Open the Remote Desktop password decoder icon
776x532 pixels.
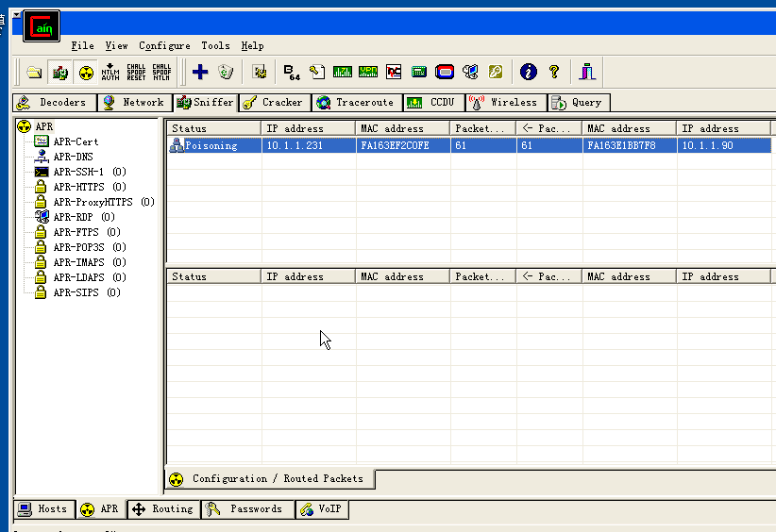[x=470, y=73]
